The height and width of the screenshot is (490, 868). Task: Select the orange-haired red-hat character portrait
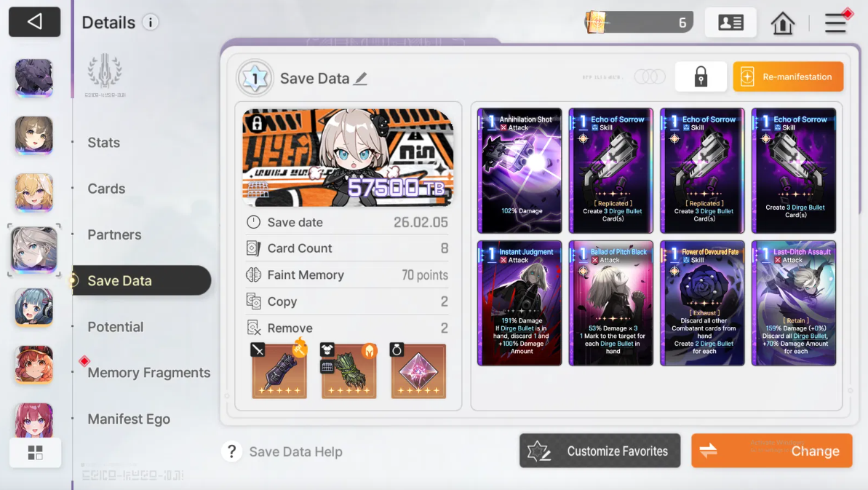(33, 365)
